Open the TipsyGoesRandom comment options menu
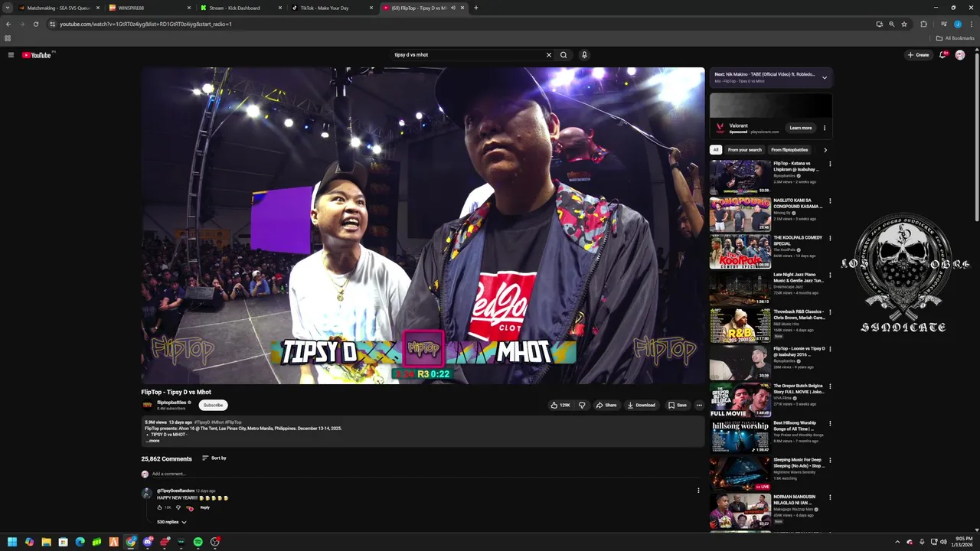Screen dimensions: 980x551 click(698, 491)
